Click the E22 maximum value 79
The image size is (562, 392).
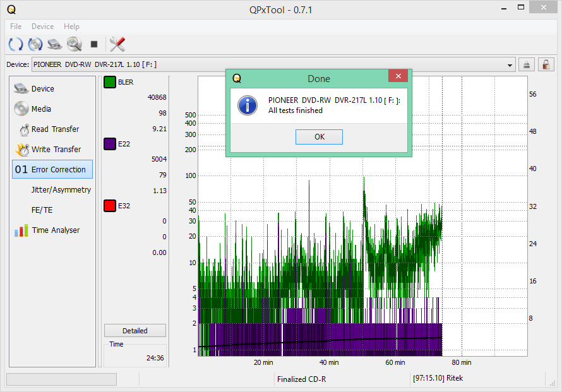[x=163, y=175]
